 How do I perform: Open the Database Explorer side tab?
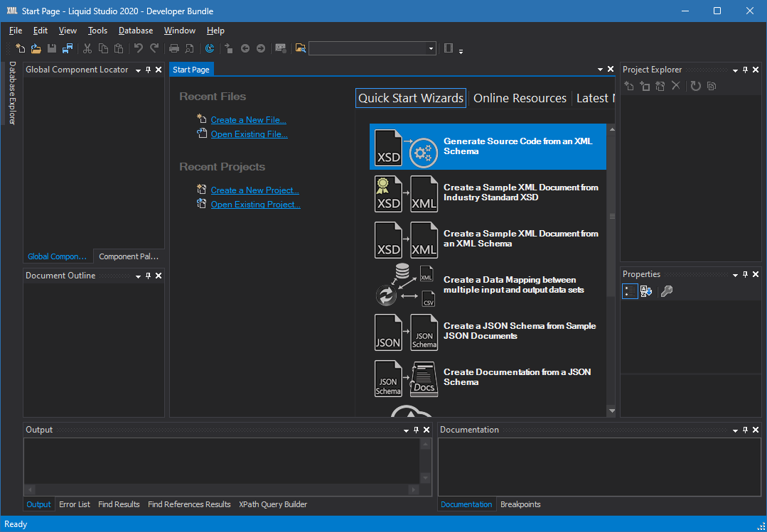coord(12,93)
